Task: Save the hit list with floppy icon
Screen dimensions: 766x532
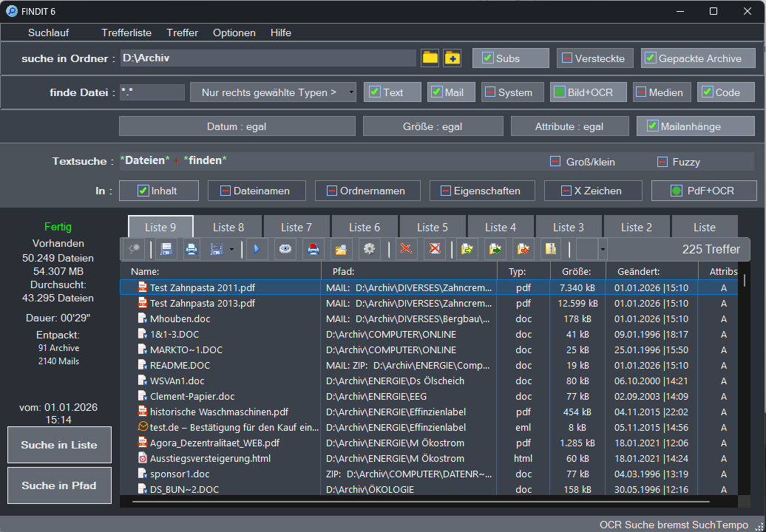Action: 167,249
